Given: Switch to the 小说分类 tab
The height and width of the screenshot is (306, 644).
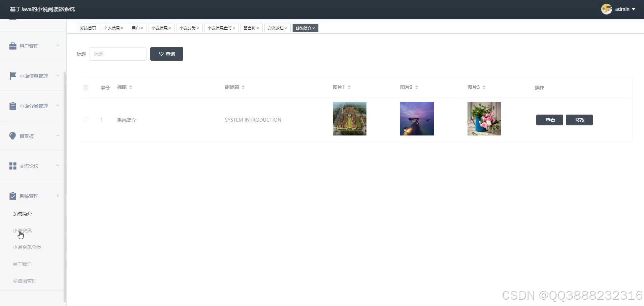Looking at the screenshot, I should (188, 28).
